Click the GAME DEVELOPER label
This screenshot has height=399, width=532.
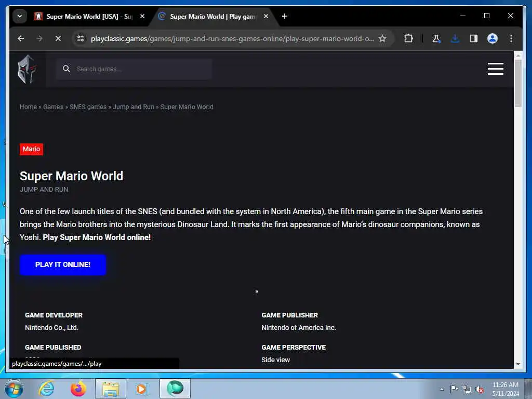coord(54,315)
